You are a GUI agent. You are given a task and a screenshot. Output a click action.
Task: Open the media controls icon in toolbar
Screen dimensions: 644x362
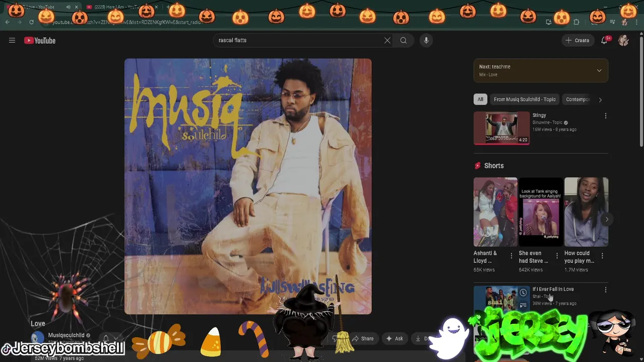tap(612, 22)
